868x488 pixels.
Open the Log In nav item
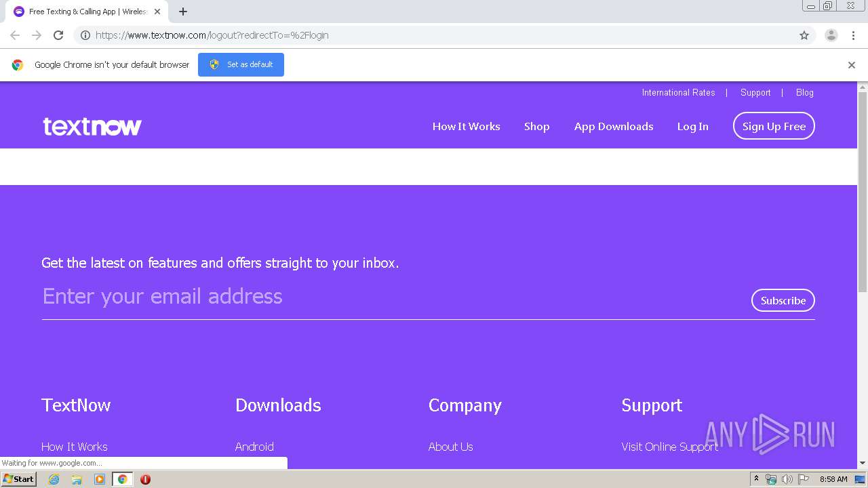(692, 127)
